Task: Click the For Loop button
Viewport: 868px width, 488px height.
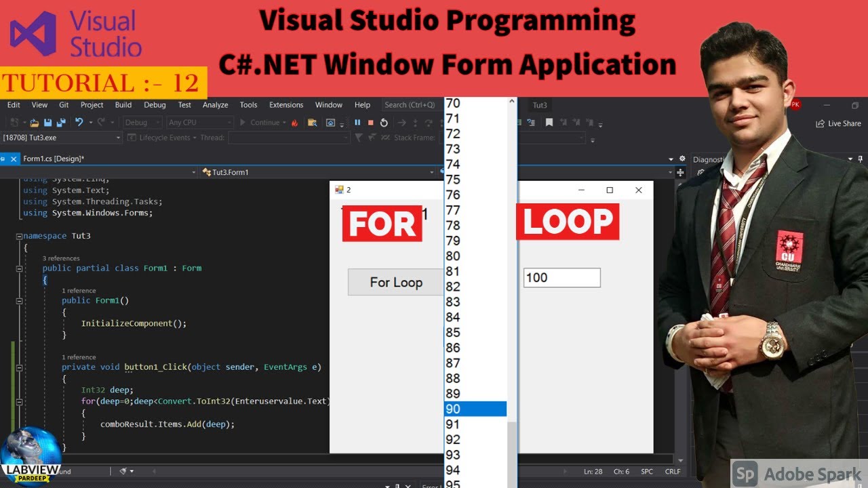Action: click(396, 282)
